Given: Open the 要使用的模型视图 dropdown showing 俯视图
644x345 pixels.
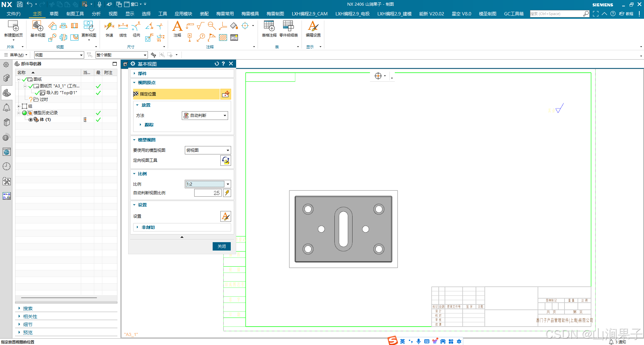Looking at the screenshot, I should 208,150.
